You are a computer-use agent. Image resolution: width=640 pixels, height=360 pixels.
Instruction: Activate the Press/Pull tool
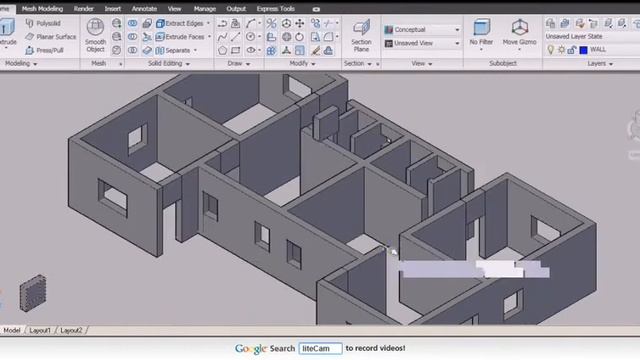[44, 50]
